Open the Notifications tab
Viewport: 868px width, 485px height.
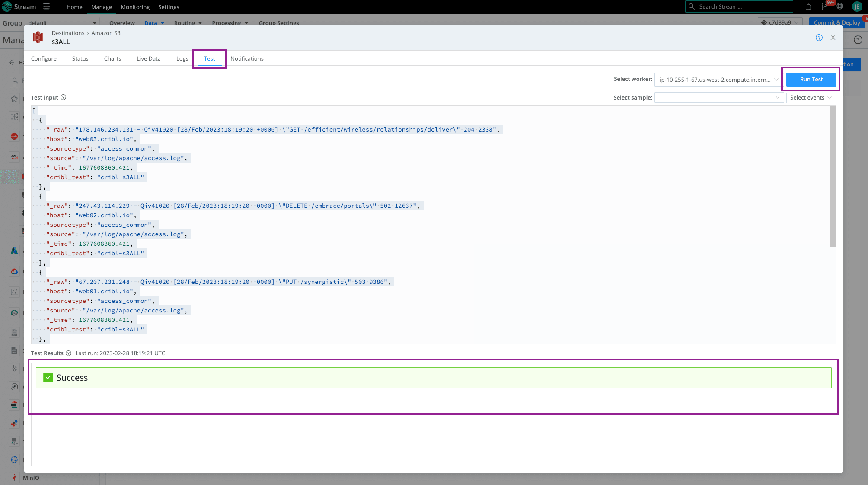coord(247,59)
